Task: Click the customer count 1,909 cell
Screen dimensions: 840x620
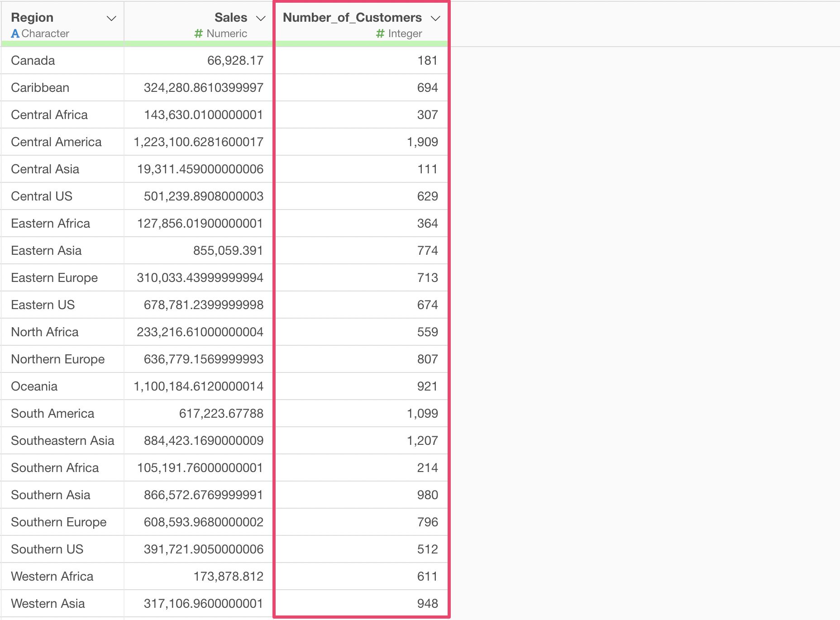Action: pos(422,142)
